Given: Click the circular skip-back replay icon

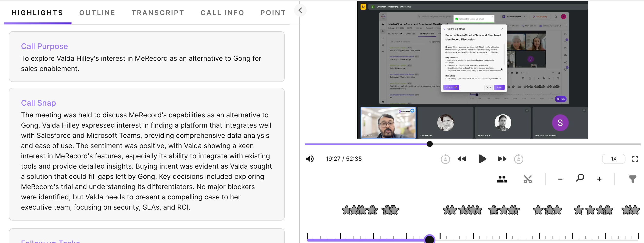Looking at the screenshot, I should tap(445, 159).
